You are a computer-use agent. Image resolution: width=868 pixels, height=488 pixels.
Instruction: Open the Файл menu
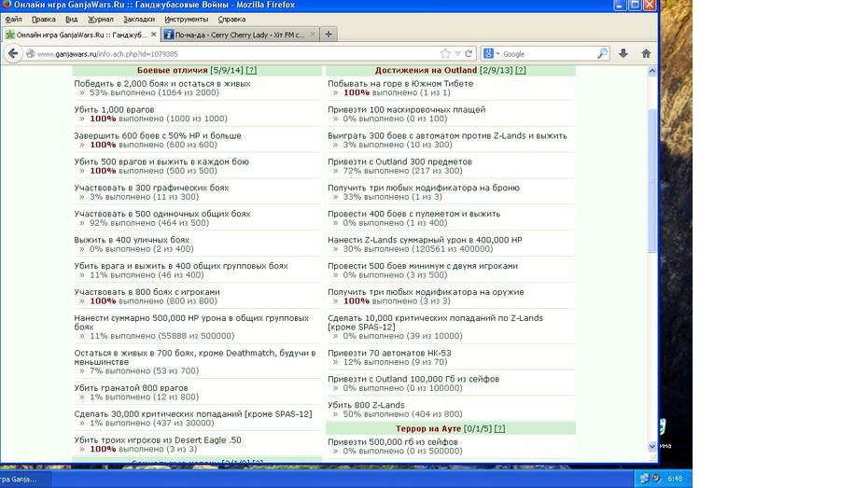pos(14,20)
